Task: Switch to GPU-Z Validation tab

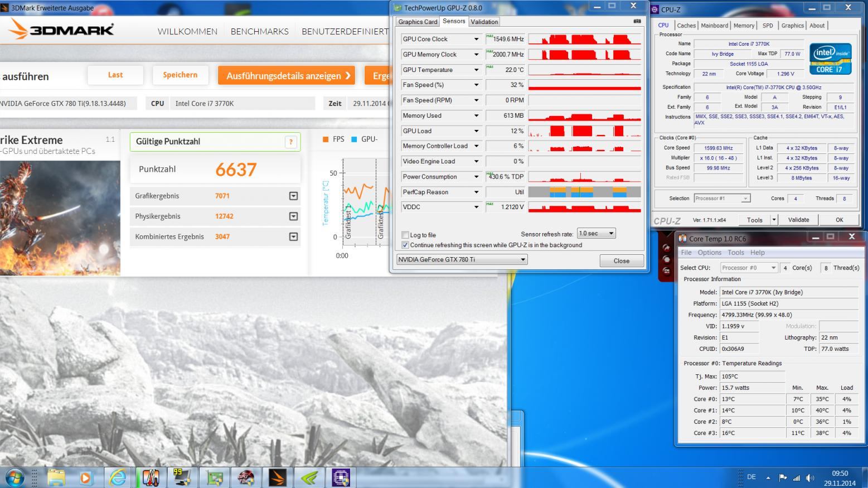Action: [484, 22]
